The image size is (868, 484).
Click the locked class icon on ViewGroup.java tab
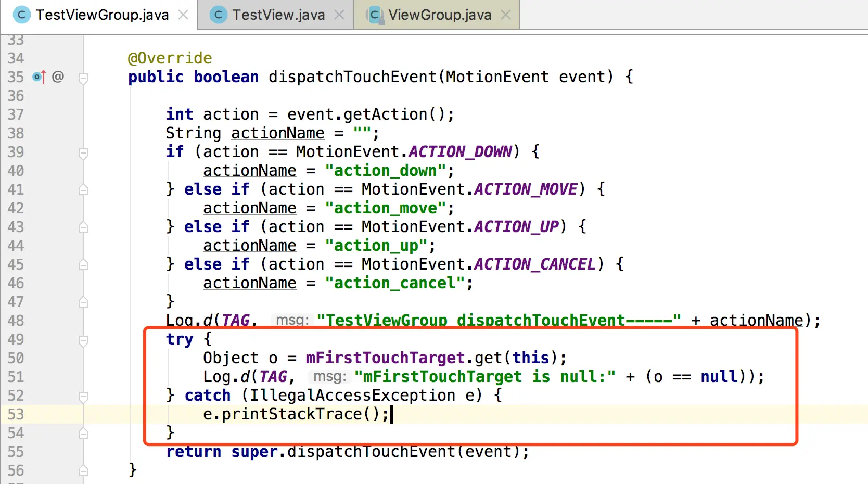(x=375, y=15)
